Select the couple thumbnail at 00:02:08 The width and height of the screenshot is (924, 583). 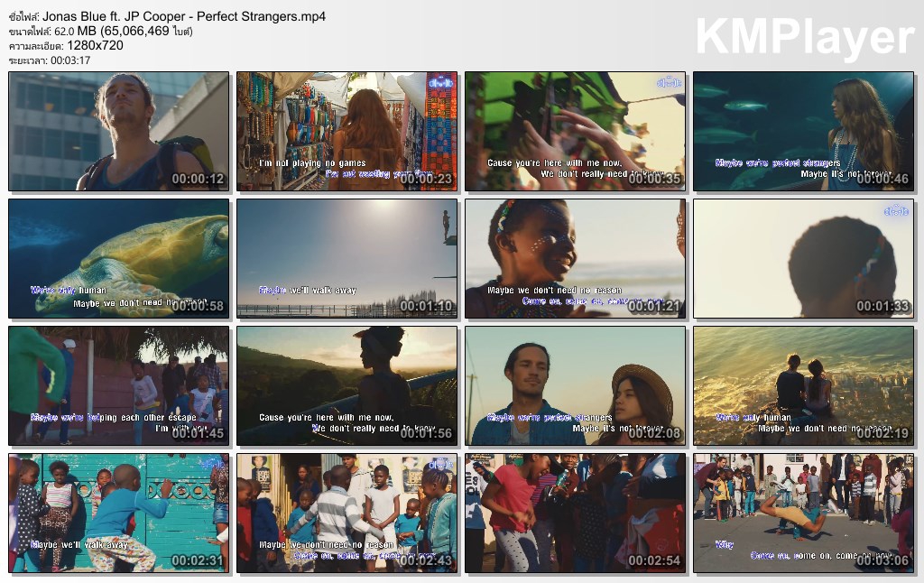pos(575,385)
